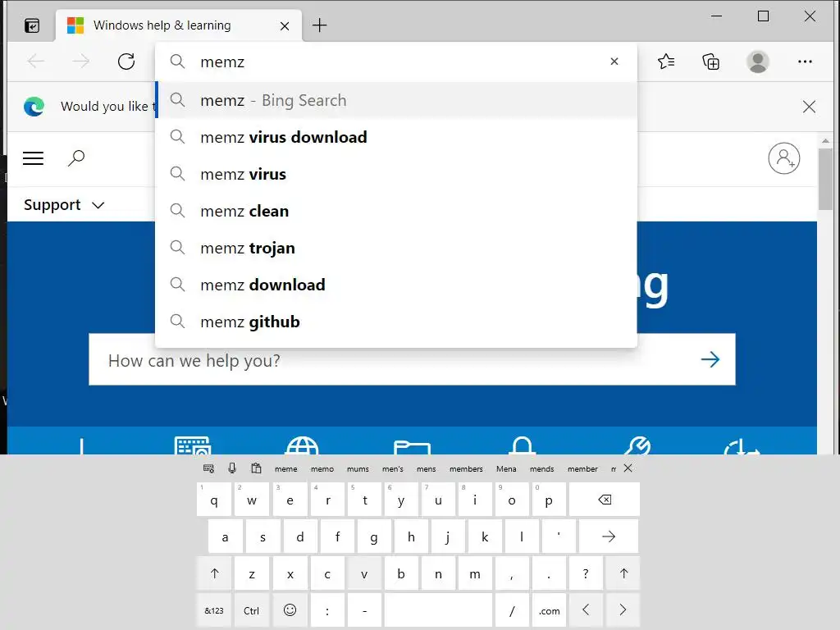
Task: Open the tab actions menu icon
Action: tap(32, 25)
